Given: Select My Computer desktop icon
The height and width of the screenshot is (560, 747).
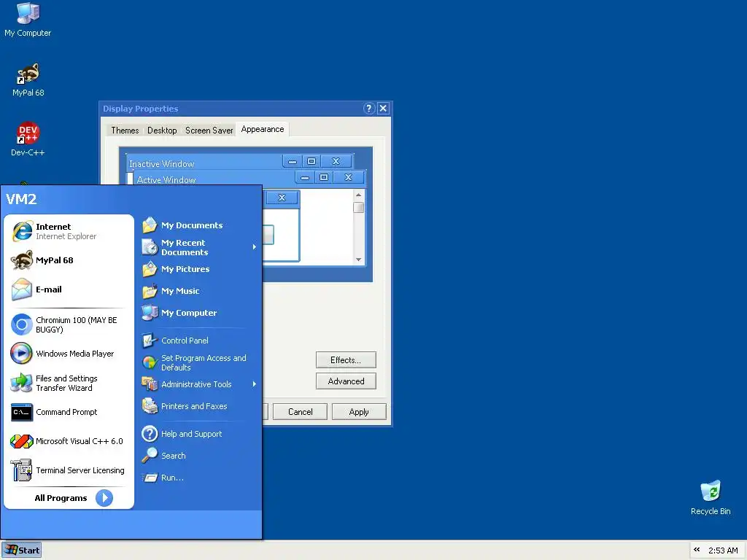Looking at the screenshot, I should click(28, 20).
